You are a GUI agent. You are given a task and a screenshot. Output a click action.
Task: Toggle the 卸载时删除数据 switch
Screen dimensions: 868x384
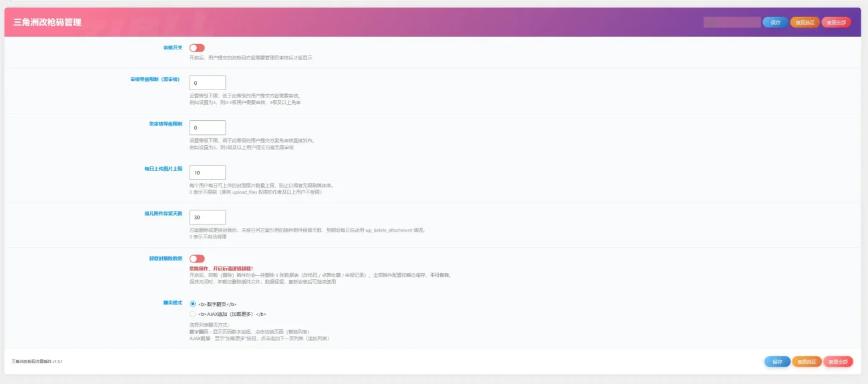(197, 258)
